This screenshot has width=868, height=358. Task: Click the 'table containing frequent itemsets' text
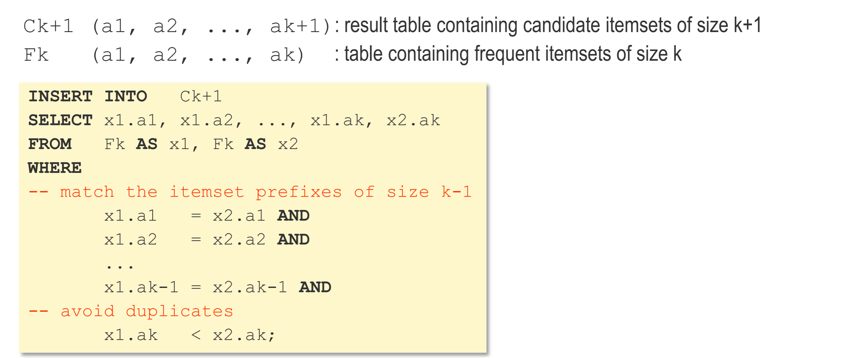513,54
